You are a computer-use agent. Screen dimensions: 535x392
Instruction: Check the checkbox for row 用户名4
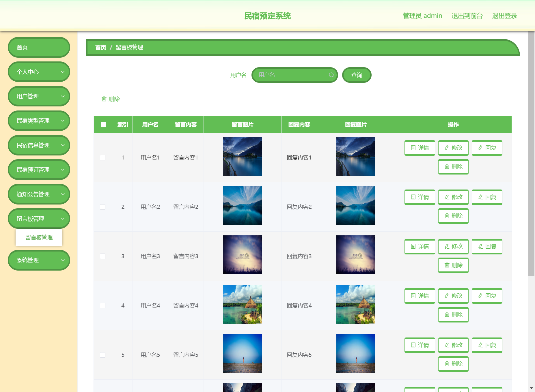click(x=103, y=305)
